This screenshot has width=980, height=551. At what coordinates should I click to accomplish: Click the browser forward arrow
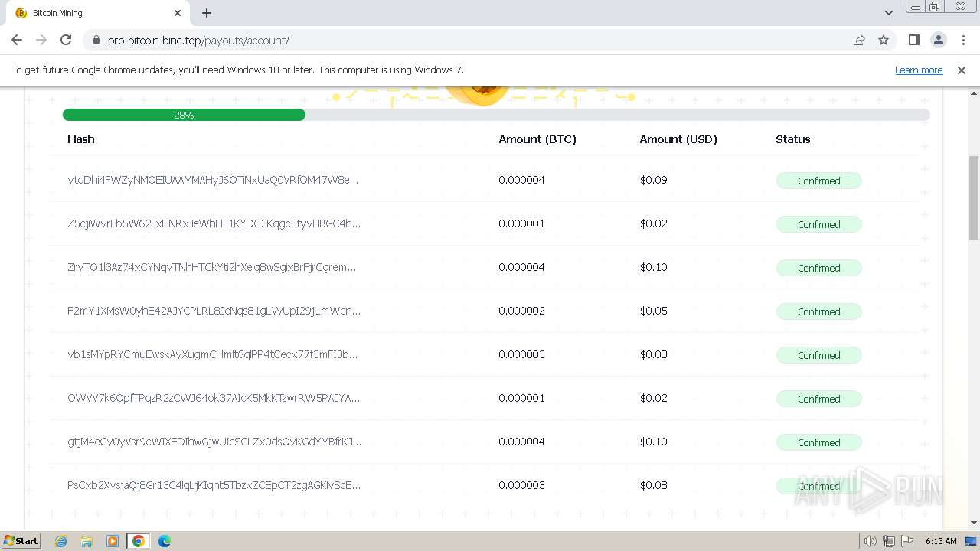click(x=41, y=40)
